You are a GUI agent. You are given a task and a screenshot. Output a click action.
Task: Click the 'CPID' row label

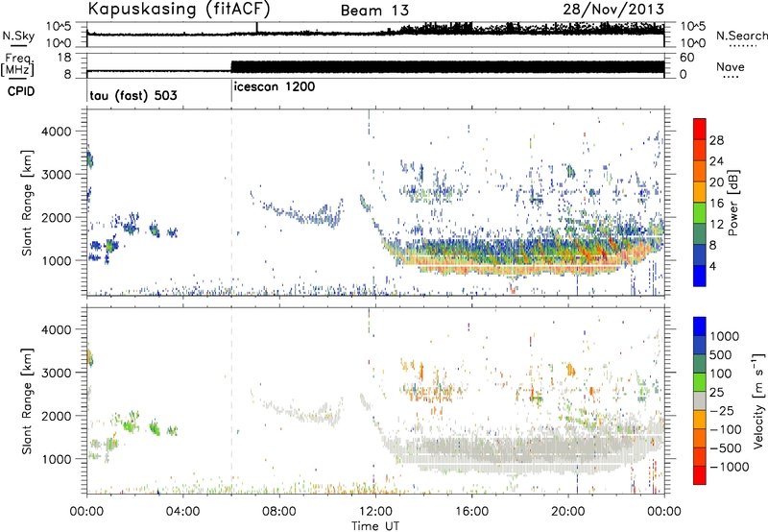click(x=21, y=91)
